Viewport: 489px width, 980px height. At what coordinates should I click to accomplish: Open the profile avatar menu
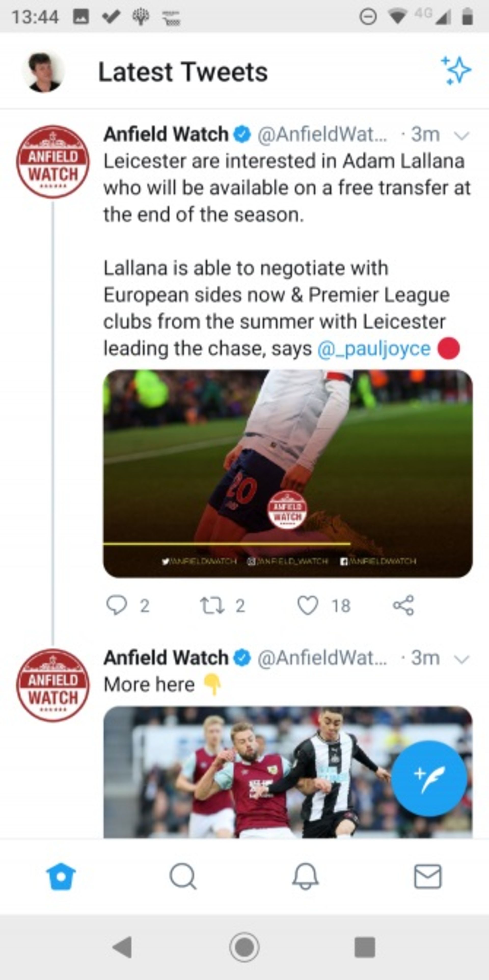(44, 72)
